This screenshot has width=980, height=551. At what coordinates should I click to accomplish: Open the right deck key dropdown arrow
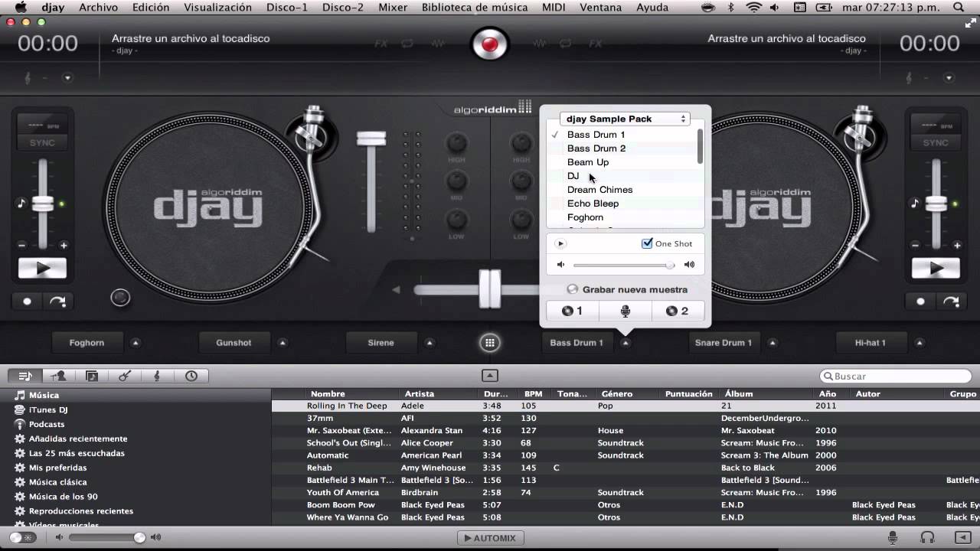(x=949, y=78)
